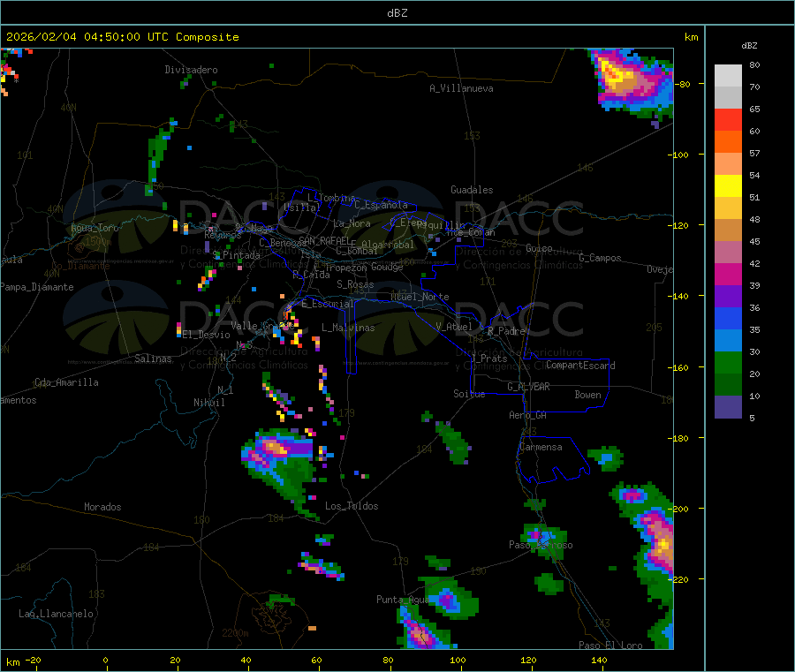The width and height of the screenshot is (795, 672).
Task: Select the red 65-60 dBZ legend color
Action: point(728,119)
